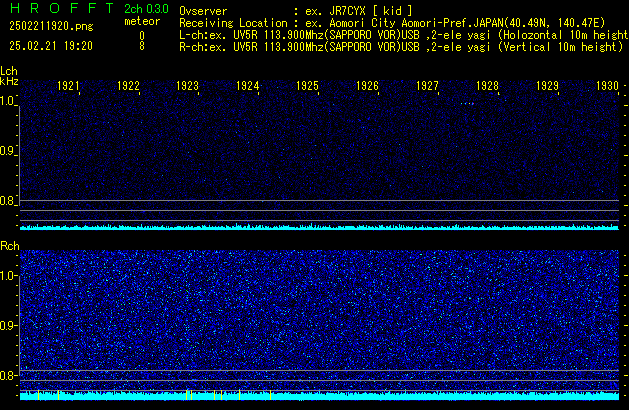This screenshot has height=410, width=629.
Task: Click the 1930 time tick label
Action: 607,86
